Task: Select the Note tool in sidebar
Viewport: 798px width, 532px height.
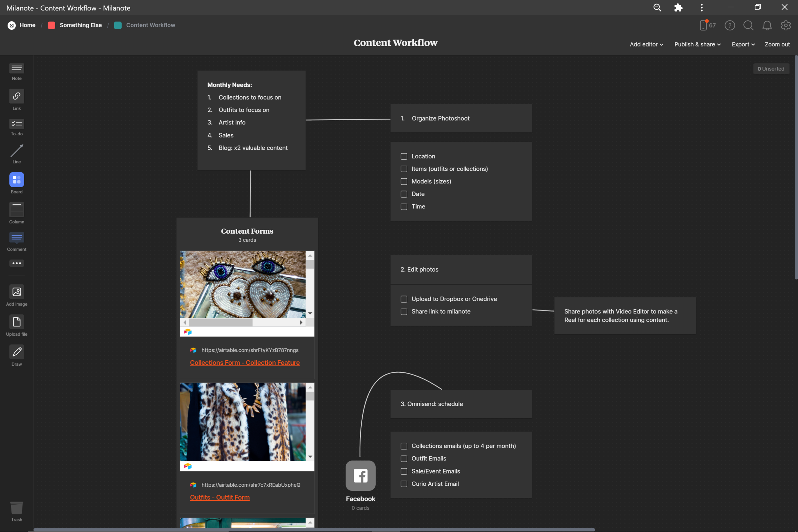Action: coord(17,71)
